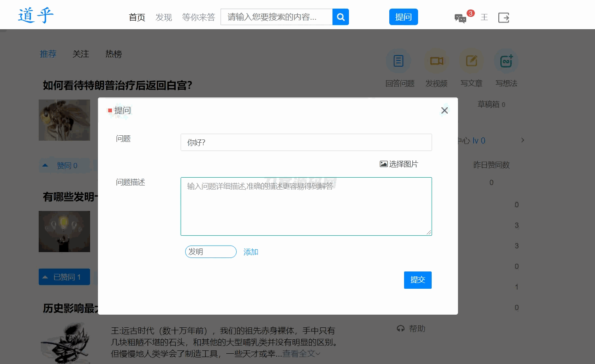The height and width of the screenshot is (364, 595).
Task: Expand the lv 0 level details chevron
Action: point(522,140)
